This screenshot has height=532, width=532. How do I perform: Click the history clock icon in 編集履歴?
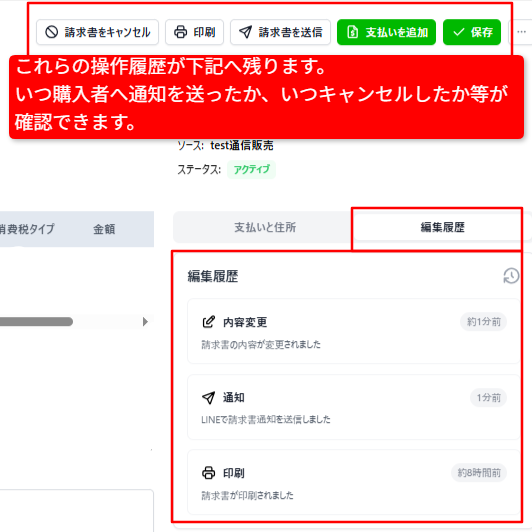(511, 276)
